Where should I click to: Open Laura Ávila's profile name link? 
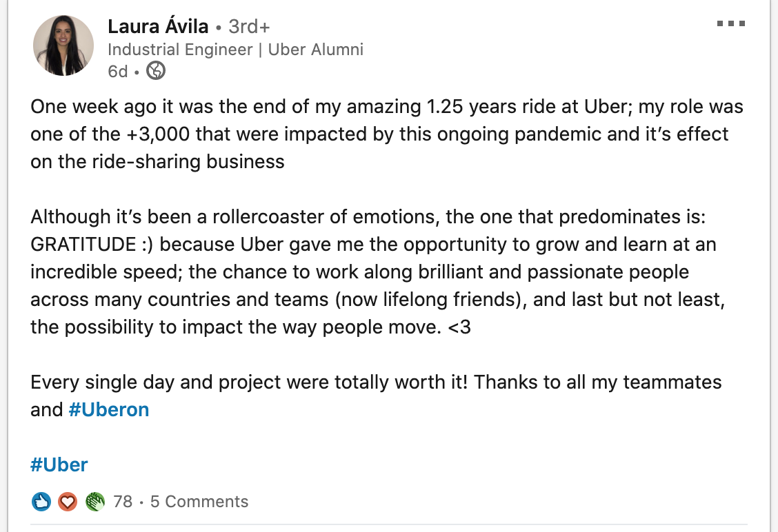coord(158,26)
